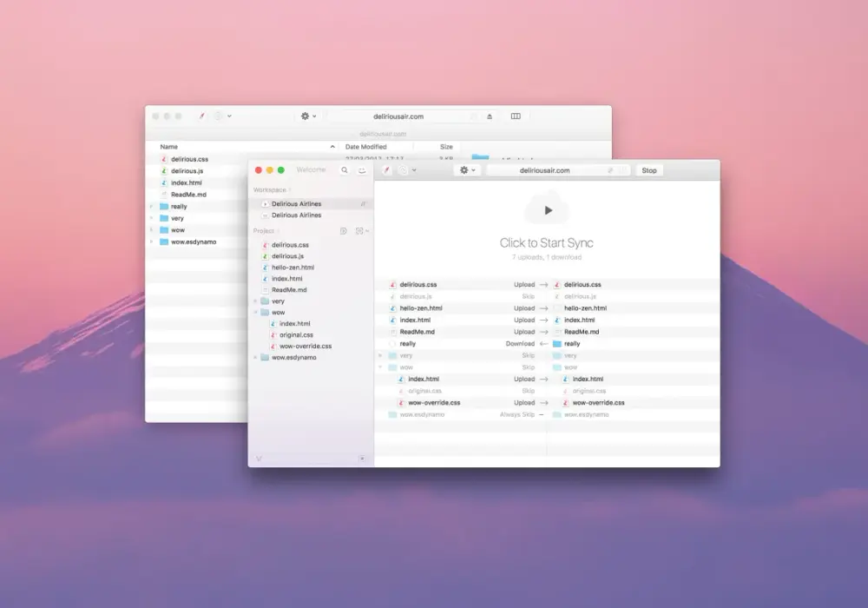Click the Workspace section header

tap(270, 190)
